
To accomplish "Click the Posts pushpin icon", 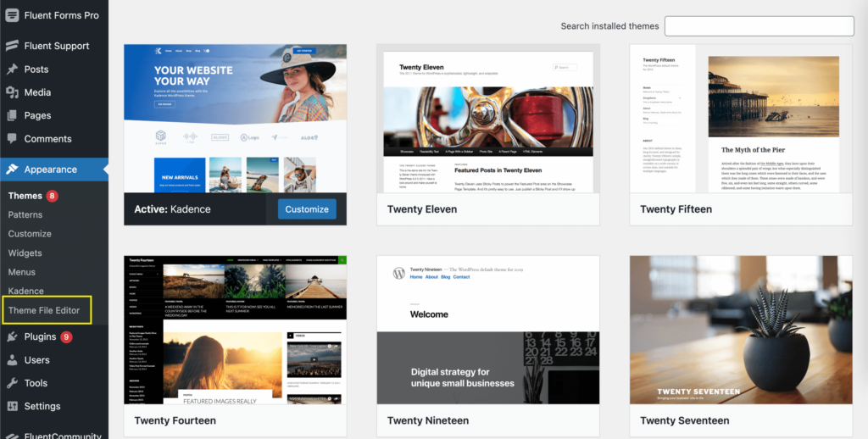I will (12, 69).
